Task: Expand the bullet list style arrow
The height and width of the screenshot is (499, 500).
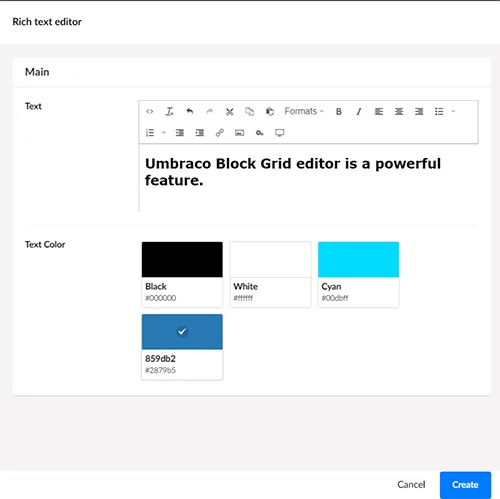Action: (x=453, y=111)
